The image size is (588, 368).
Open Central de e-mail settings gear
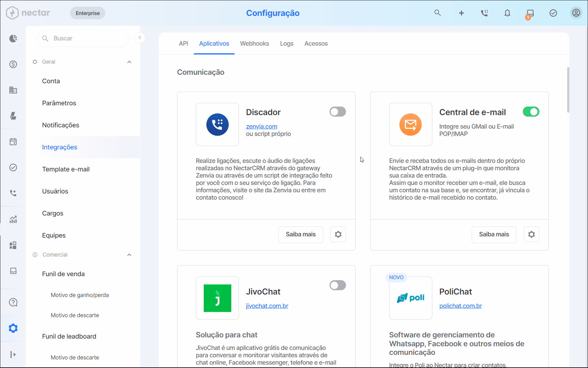(531, 235)
